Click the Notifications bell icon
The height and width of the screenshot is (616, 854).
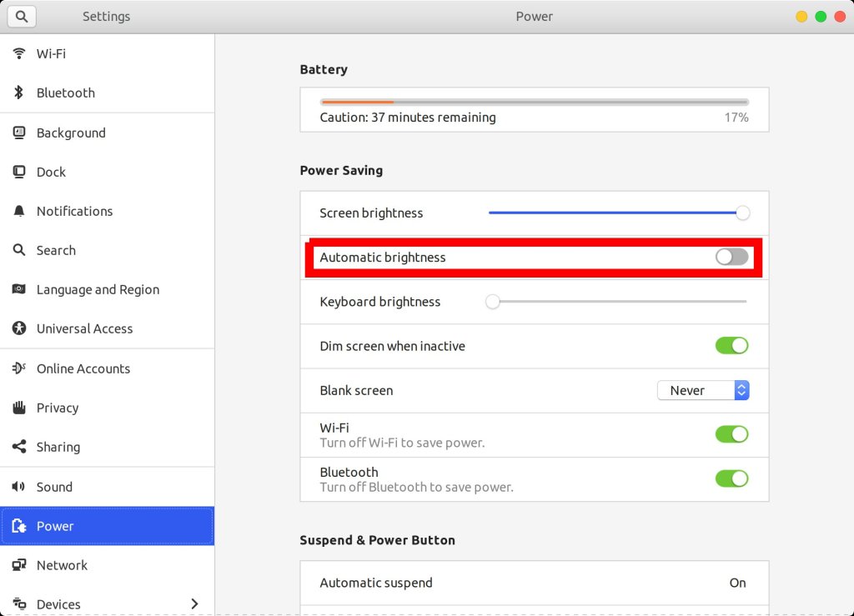click(x=19, y=211)
